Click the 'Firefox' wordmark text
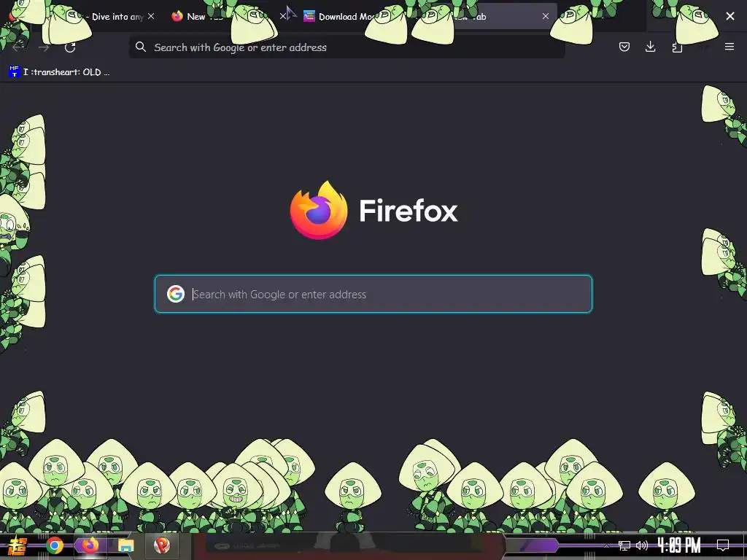The width and height of the screenshot is (747, 560). click(409, 211)
